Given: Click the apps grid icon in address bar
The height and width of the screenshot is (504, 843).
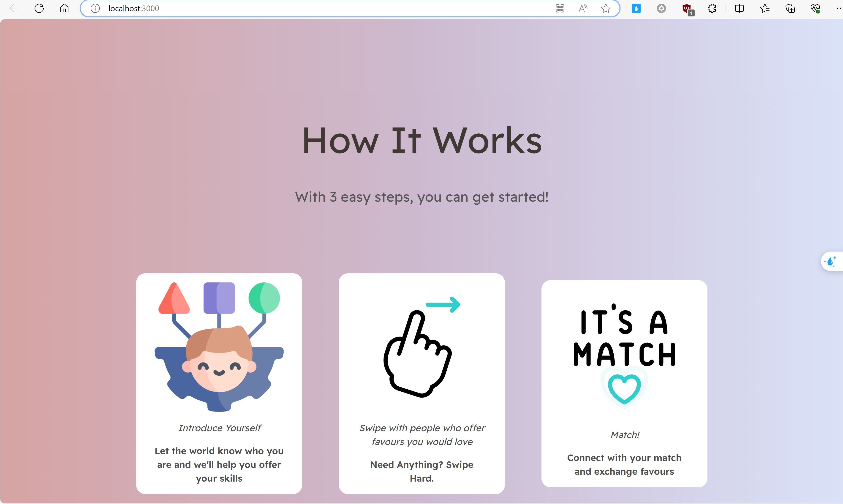Looking at the screenshot, I should pyautogui.click(x=560, y=8).
